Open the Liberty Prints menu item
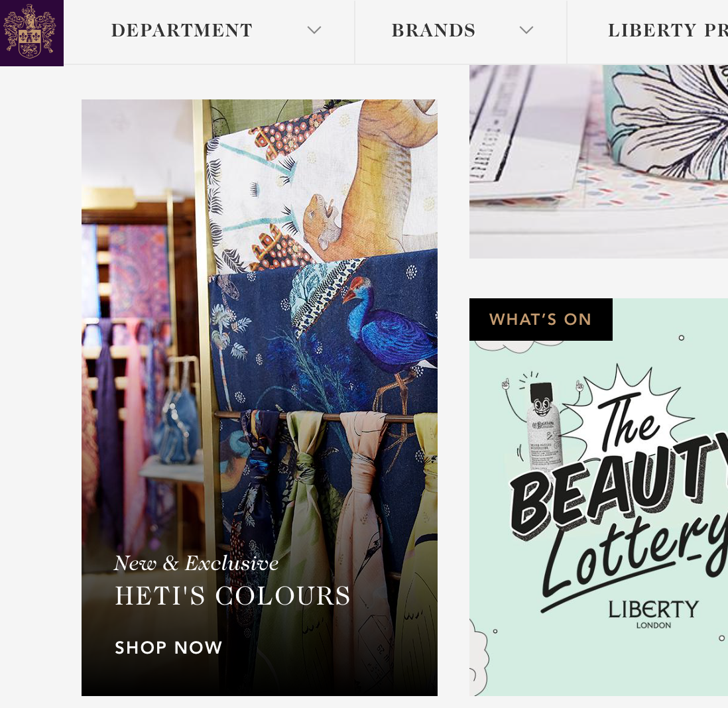Viewport: 728px width, 708px height. [668, 30]
